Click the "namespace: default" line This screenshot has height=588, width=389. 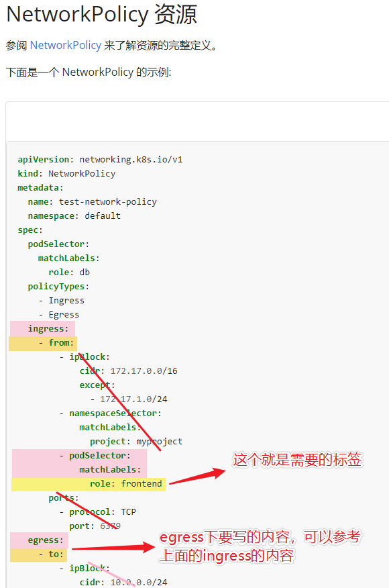(x=74, y=216)
